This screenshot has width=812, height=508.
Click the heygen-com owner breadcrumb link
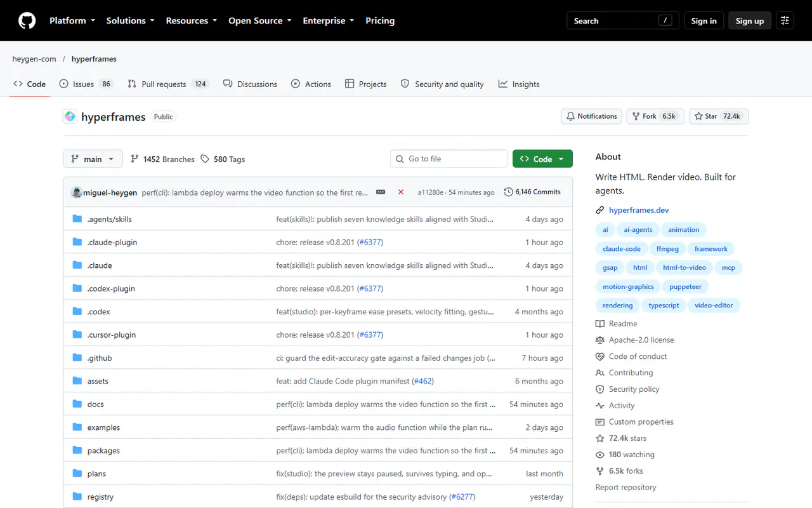click(34, 59)
